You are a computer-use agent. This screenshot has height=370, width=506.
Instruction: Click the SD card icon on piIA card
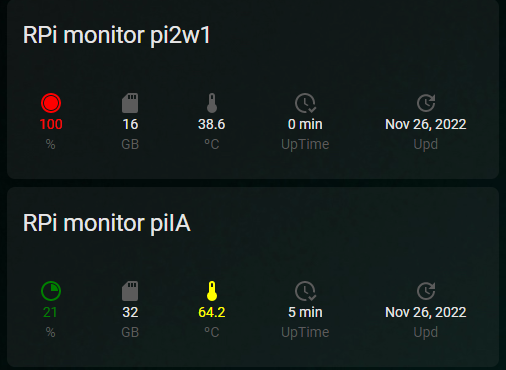pyautogui.click(x=130, y=291)
